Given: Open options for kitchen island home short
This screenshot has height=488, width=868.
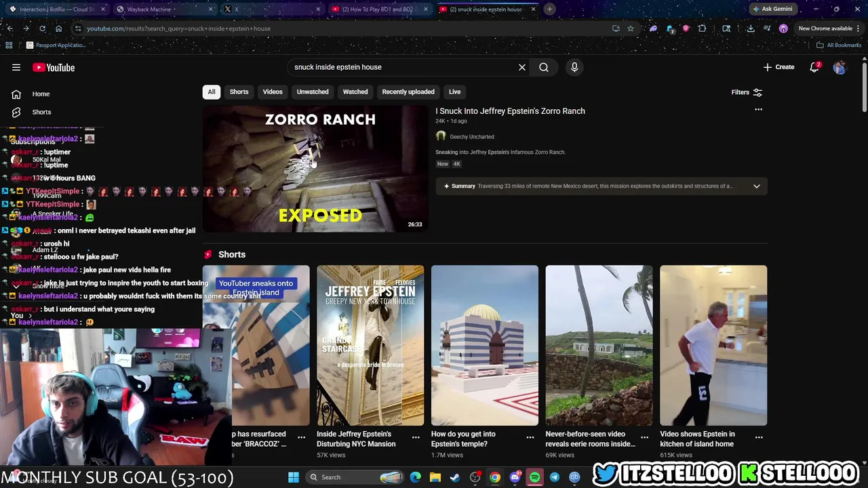Looking at the screenshot, I should 759,437.
